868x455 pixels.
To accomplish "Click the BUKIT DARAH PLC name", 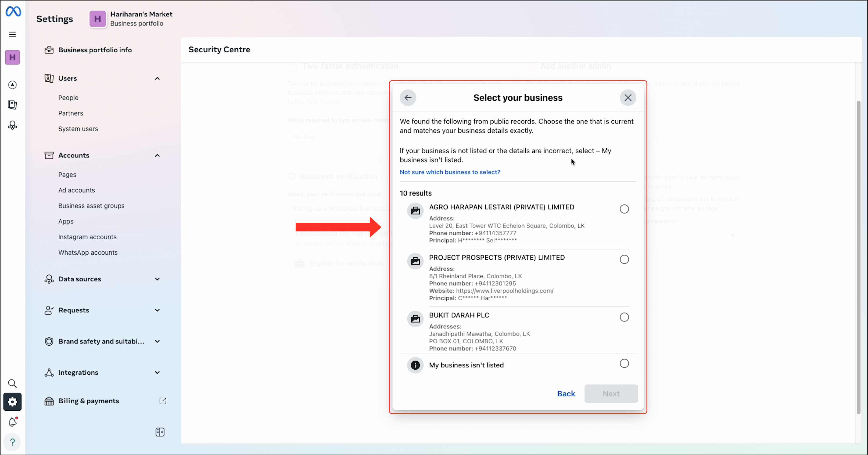I will click(x=459, y=315).
